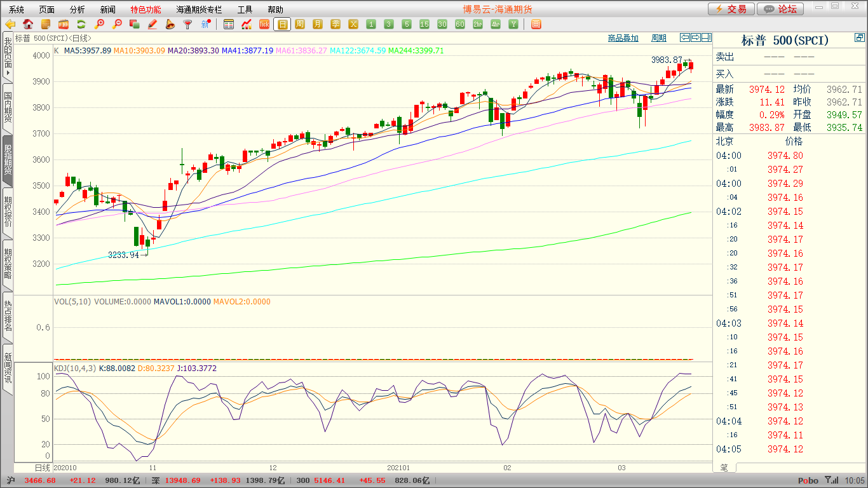
Task: Switch to the 4hr period
Action: click(496, 24)
